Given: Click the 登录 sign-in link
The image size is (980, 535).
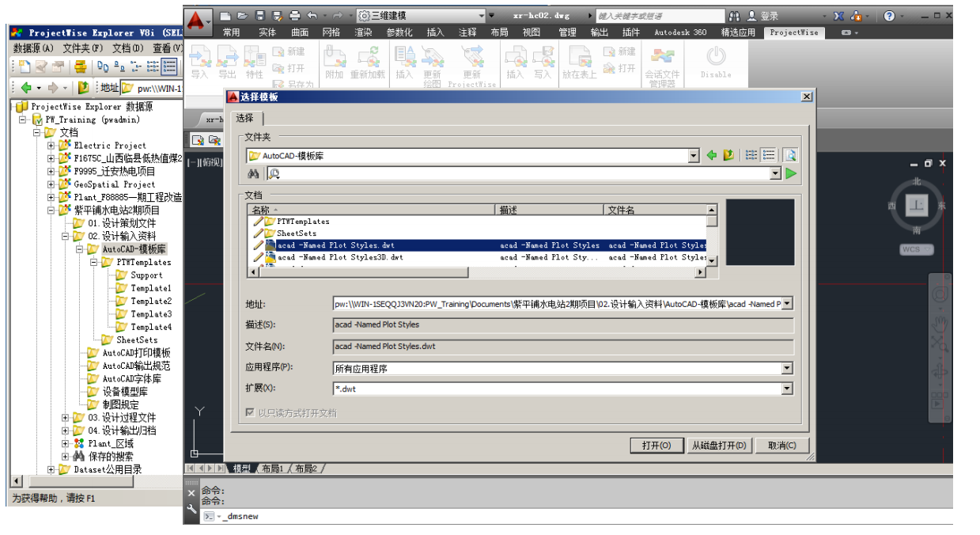Looking at the screenshot, I should click(769, 16).
